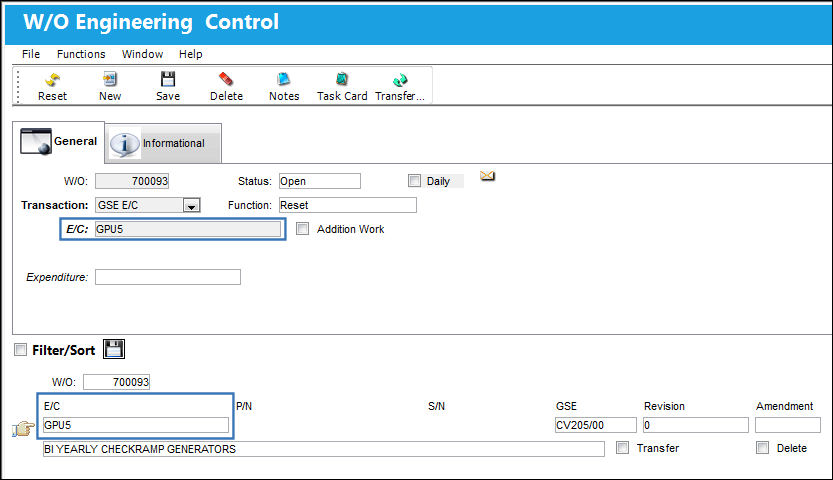Viewport: 833px width, 480px height.
Task: Click the Revision column header
Action: point(664,406)
